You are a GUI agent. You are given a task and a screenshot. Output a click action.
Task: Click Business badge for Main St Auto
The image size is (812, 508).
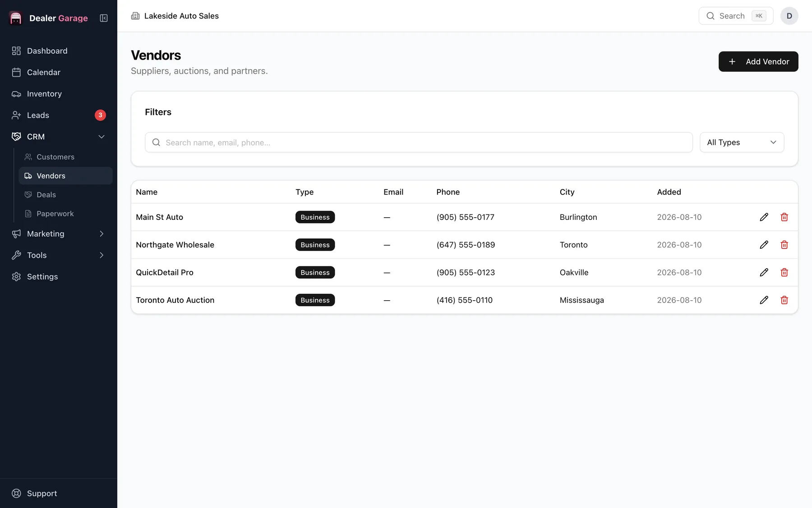point(315,217)
